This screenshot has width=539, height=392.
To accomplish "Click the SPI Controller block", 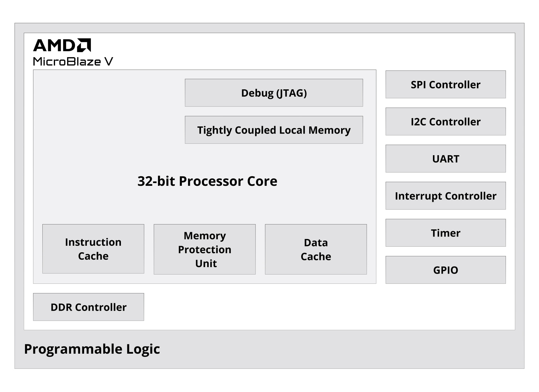I will coord(446,84).
